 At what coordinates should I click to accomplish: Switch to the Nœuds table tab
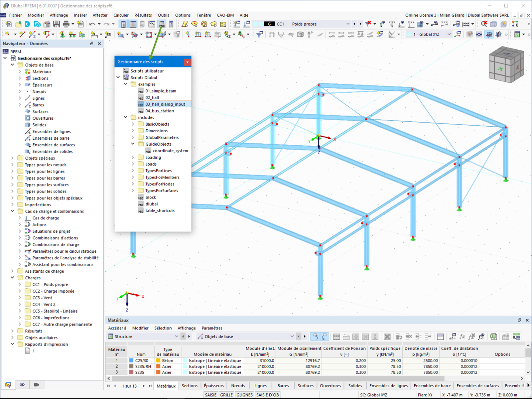238,386
